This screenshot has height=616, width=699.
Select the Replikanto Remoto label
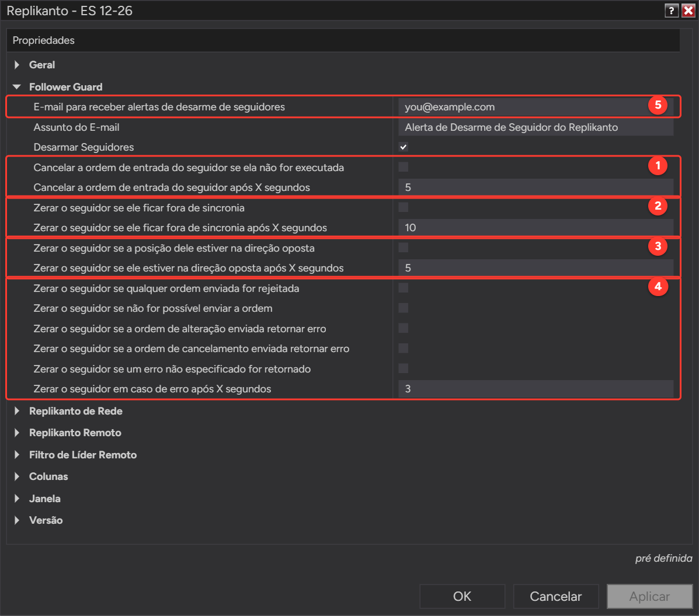point(75,433)
